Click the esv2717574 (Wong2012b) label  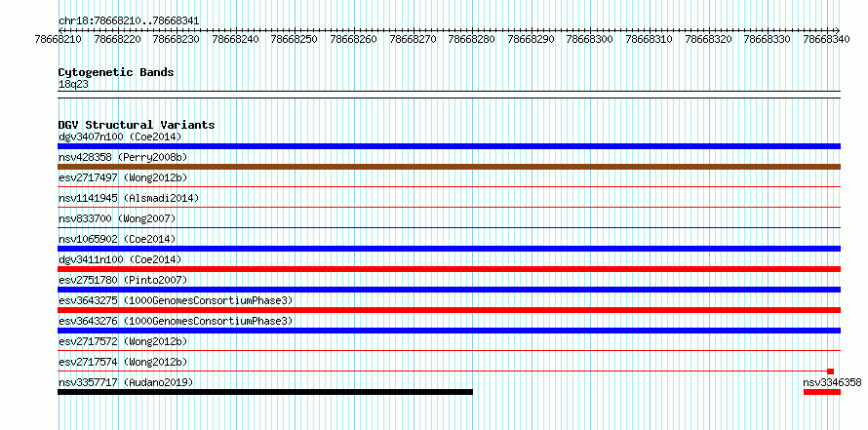point(123,362)
